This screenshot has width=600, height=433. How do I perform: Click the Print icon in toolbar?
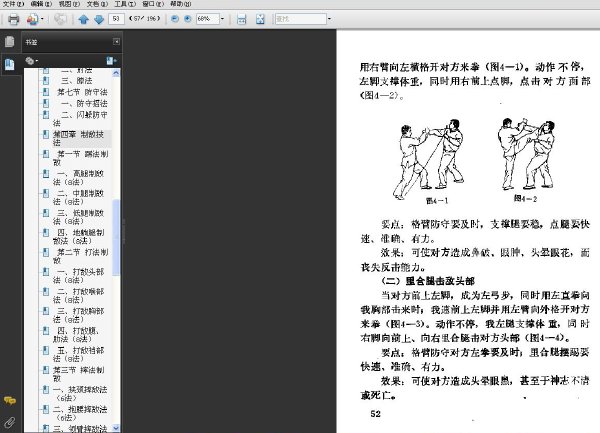pyautogui.click(x=13, y=19)
